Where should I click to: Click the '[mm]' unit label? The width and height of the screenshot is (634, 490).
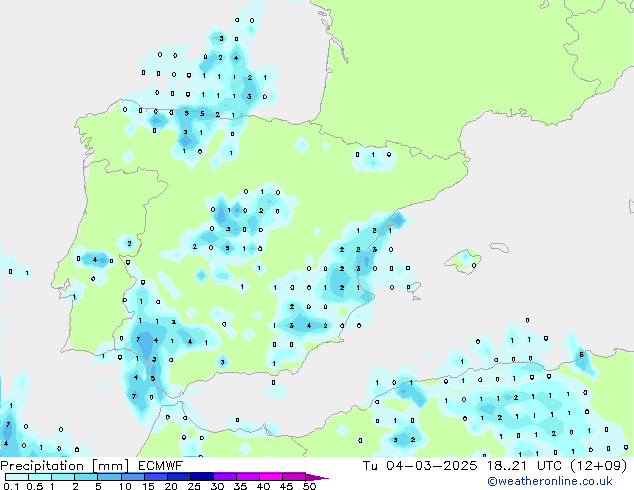point(110,467)
